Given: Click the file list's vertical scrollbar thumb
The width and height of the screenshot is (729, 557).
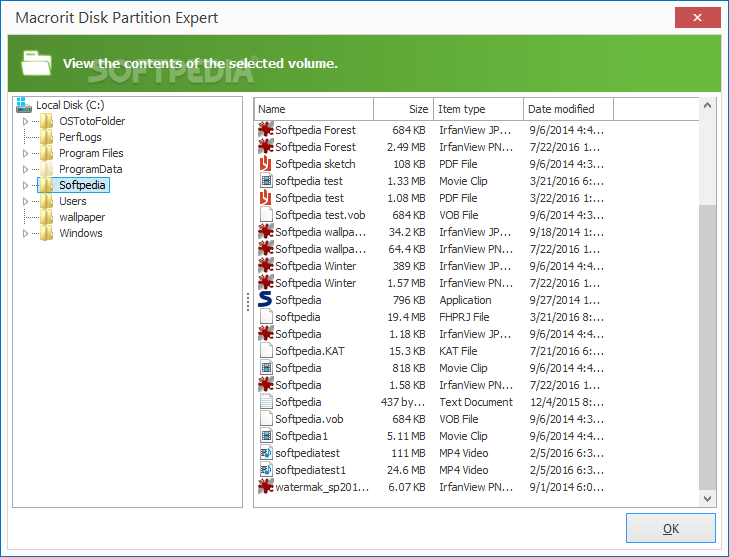Looking at the screenshot, I should (707, 347).
